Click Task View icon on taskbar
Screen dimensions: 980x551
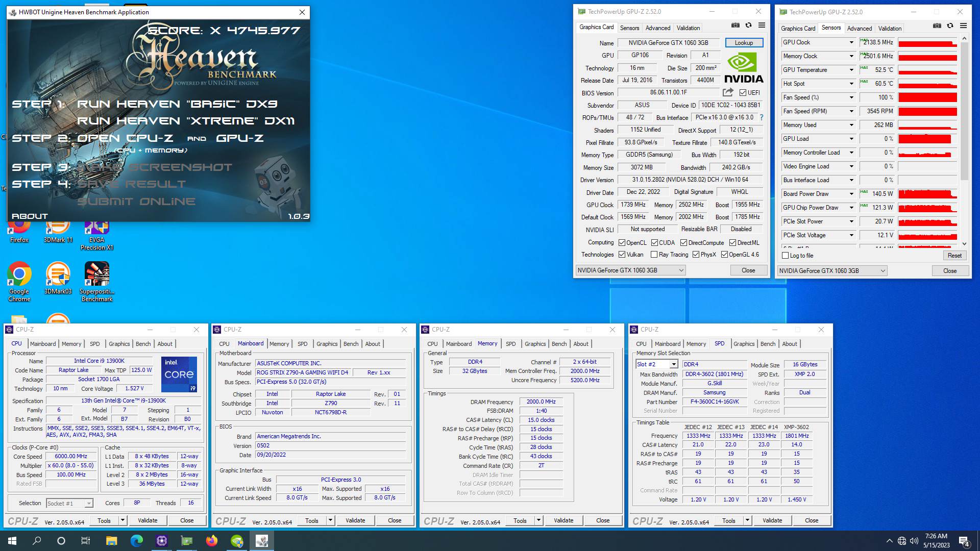pos(86,541)
